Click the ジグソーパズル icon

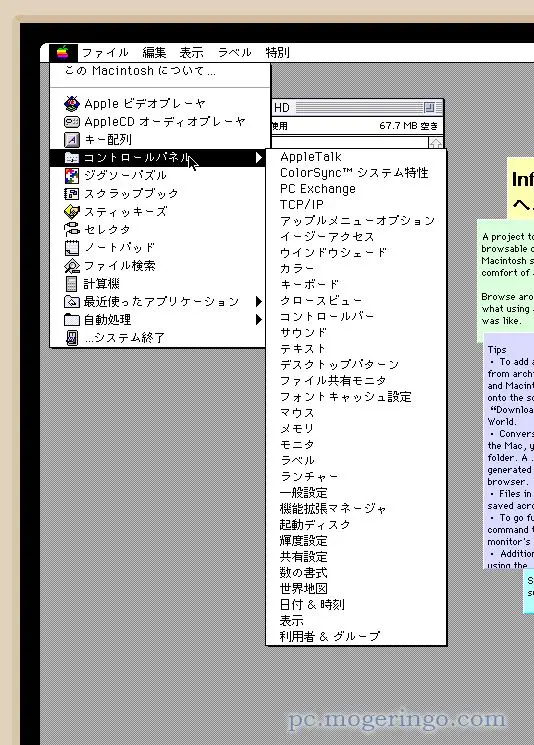(x=72, y=176)
